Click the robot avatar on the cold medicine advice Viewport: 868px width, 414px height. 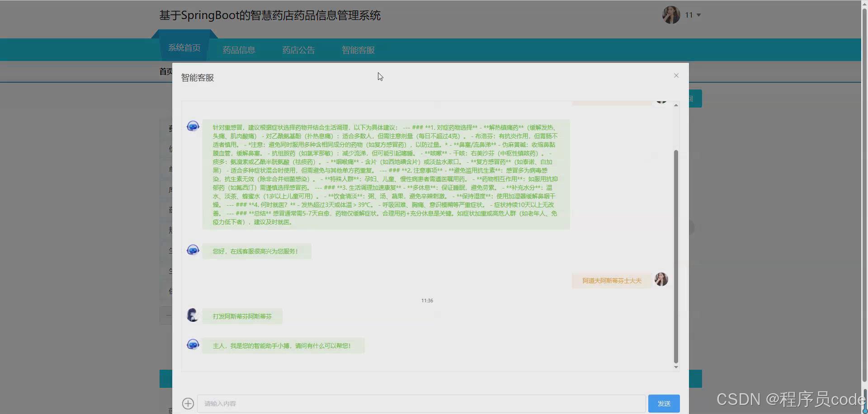[x=193, y=126]
